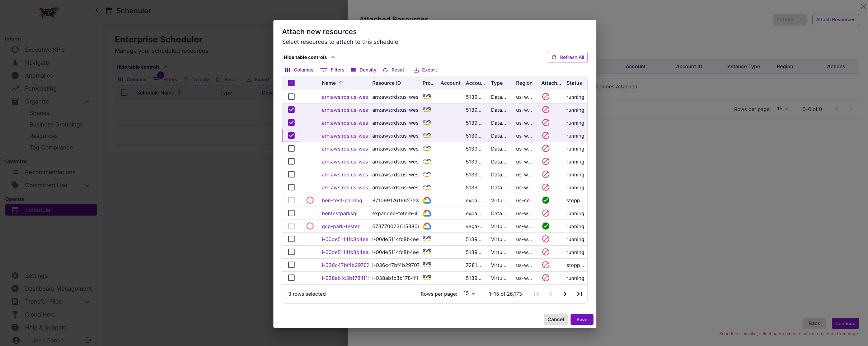Open the gcp-park-tester resource link
Viewport: 868px width, 346px height.
point(341,226)
